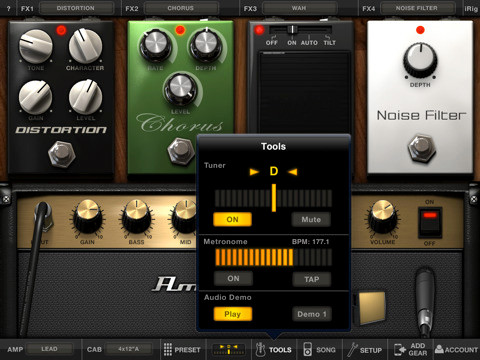This screenshot has height=360, width=480.
Task: Click the Chorus pedal Level knob
Action: 180,89
